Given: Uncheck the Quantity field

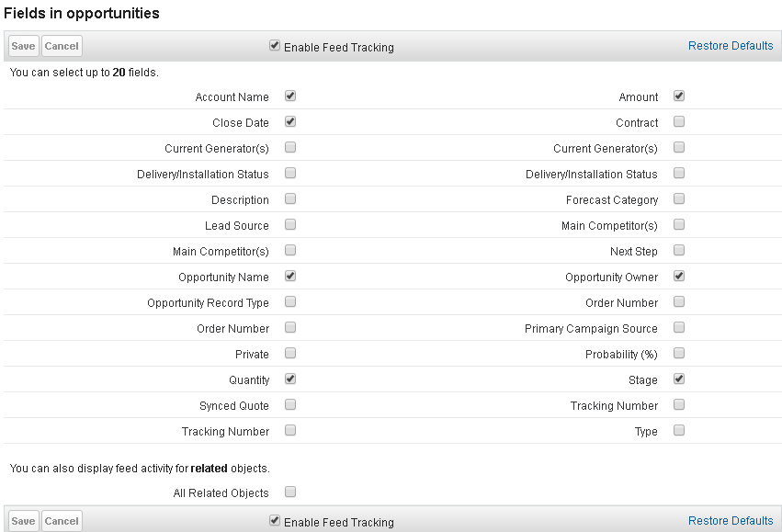Looking at the screenshot, I should pyautogui.click(x=289, y=379).
